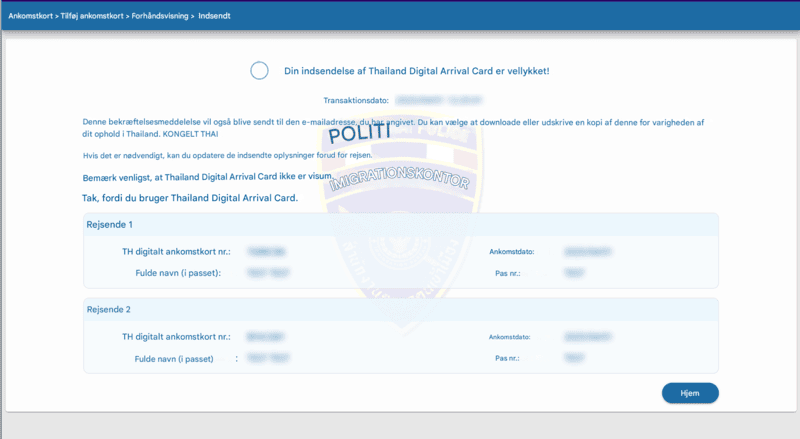Image resolution: width=800 pixels, height=439 pixels.
Task: Click 'Denne bekræftelsesmeddelelse' confirmation paragraph
Action: click(393, 128)
